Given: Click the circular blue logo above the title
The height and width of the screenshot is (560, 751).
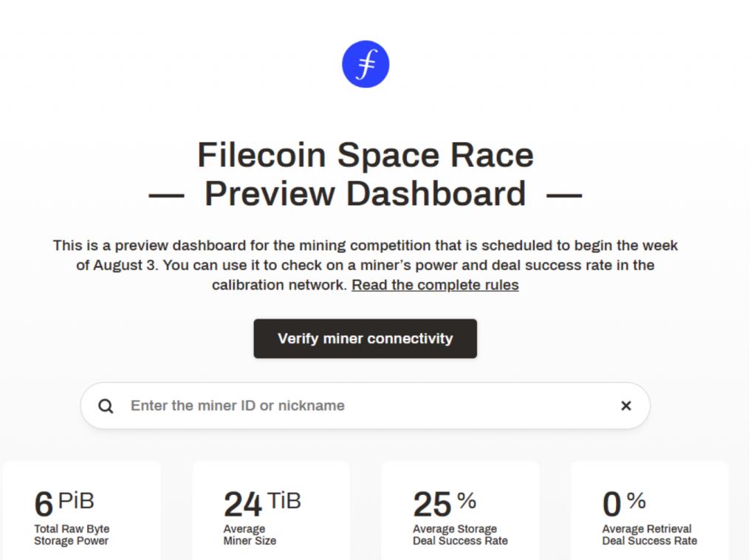Looking at the screenshot, I should click(x=366, y=64).
